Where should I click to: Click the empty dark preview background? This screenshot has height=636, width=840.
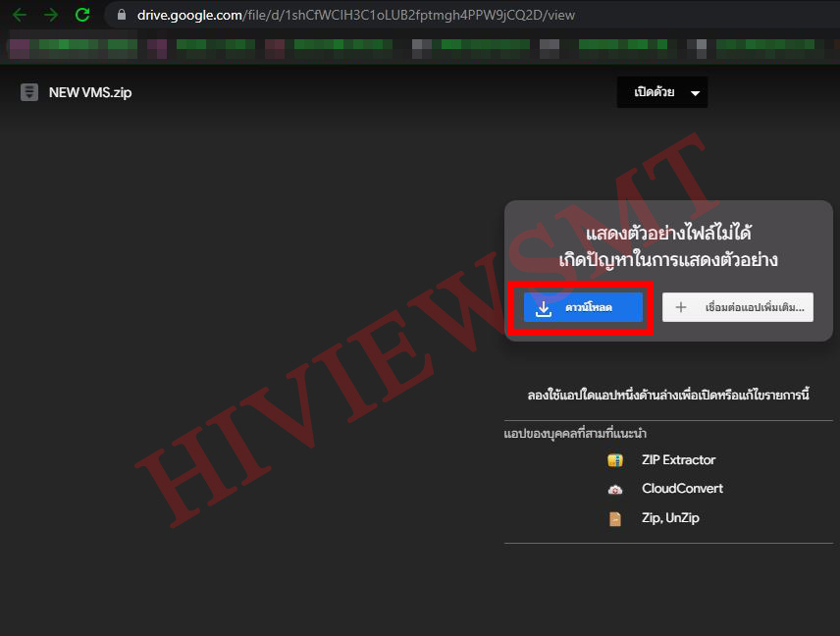tap(245, 393)
